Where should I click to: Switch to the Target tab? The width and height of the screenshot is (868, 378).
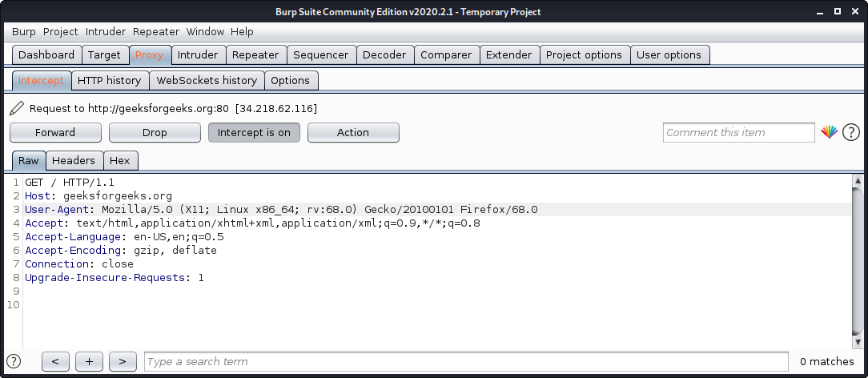(104, 54)
